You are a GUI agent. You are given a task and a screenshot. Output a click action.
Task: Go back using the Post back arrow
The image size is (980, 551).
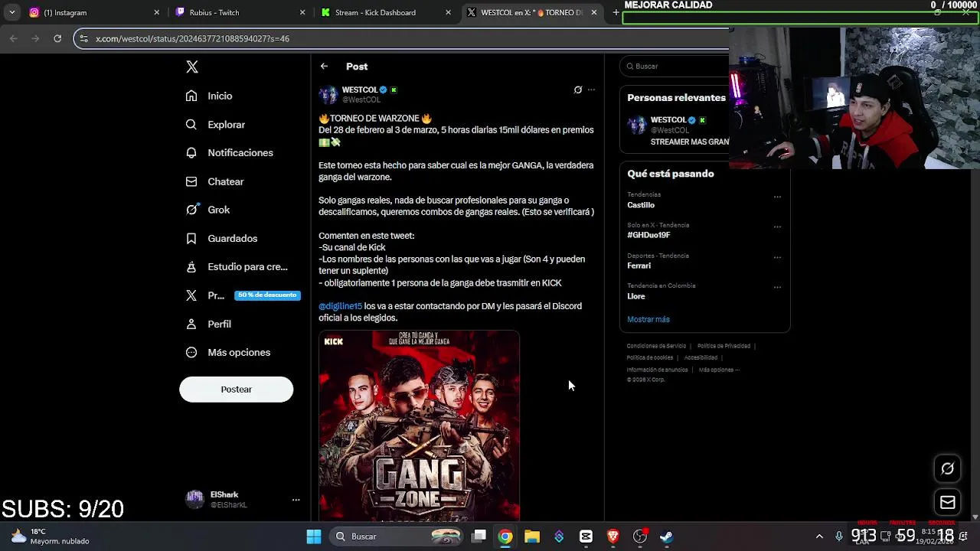[x=324, y=67]
